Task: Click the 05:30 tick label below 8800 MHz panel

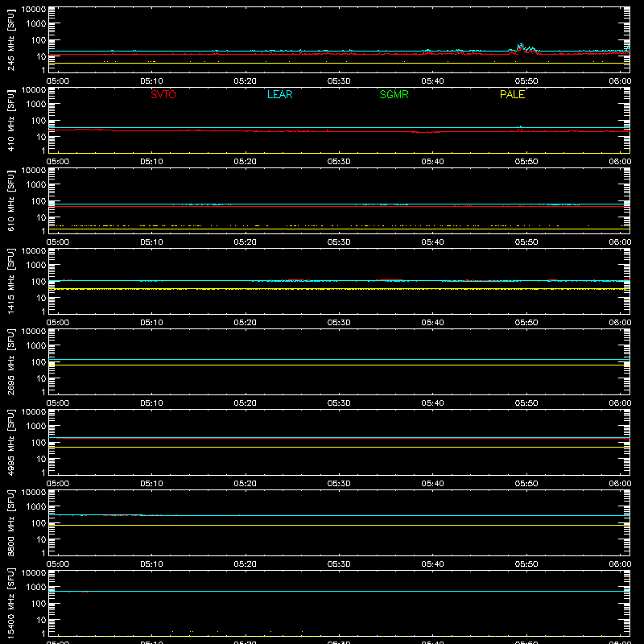Action: [x=339, y=564]
